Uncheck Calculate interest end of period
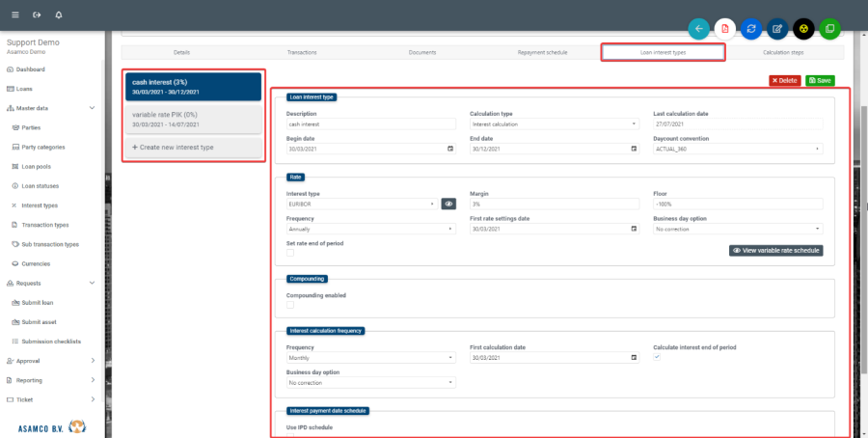This screenshot has width=868, height=438. point(657,357)
